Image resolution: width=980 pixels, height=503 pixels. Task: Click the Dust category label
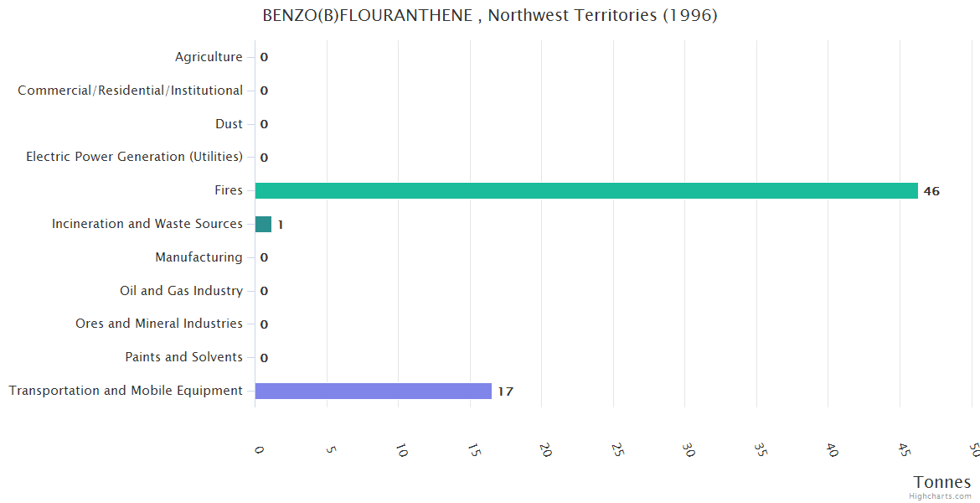pyautogui.click(x=229, y=124)
